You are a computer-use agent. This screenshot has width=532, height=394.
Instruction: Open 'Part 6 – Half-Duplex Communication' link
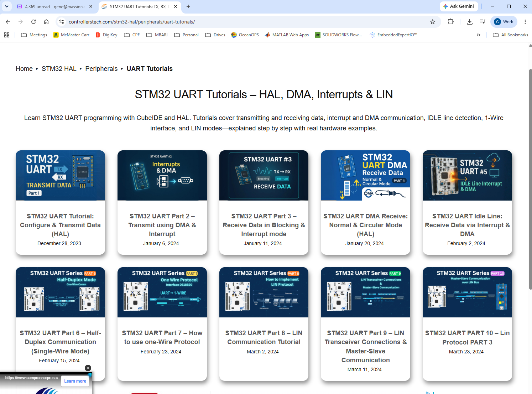click(x=60, y=342)
